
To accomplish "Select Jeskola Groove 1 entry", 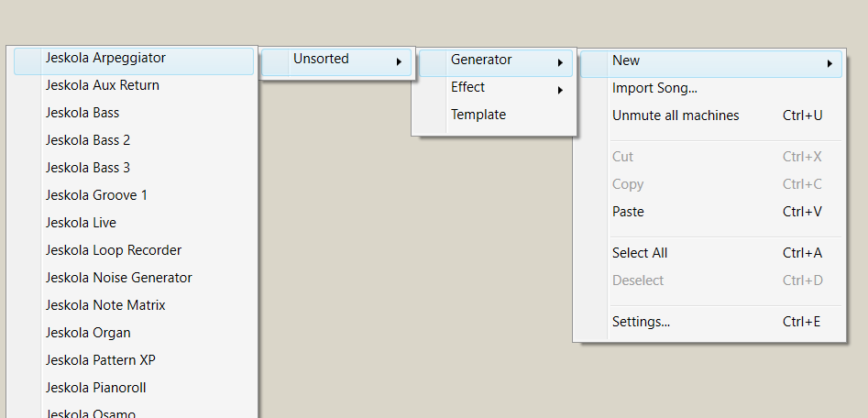I will [x=96, y=195].
